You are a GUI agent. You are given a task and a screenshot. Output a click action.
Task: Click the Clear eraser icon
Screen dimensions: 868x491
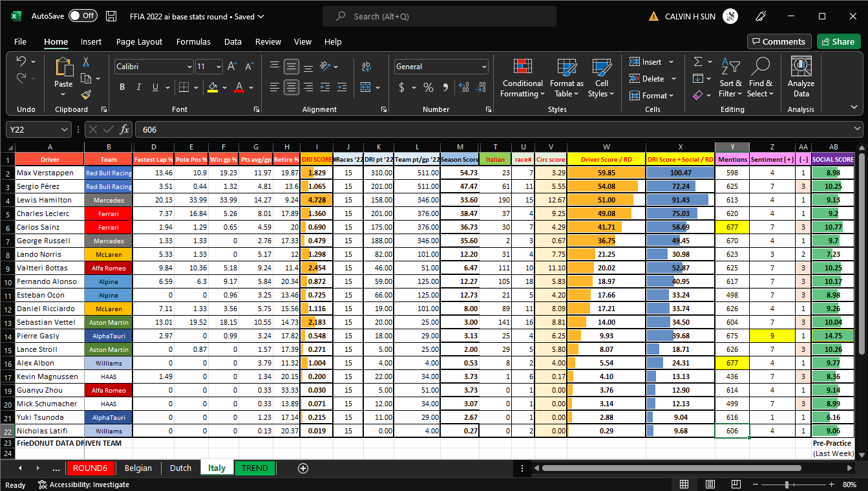tap(698, 95)
